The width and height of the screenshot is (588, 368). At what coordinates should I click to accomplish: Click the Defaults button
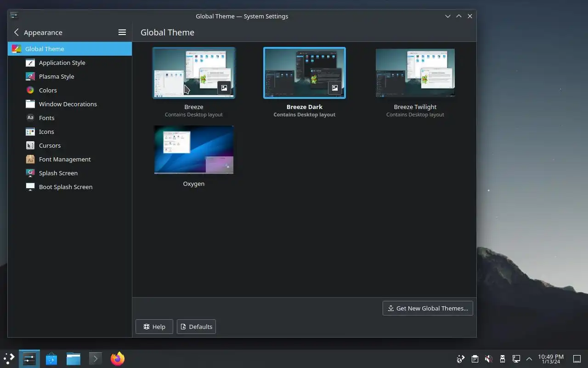point(196,327)
